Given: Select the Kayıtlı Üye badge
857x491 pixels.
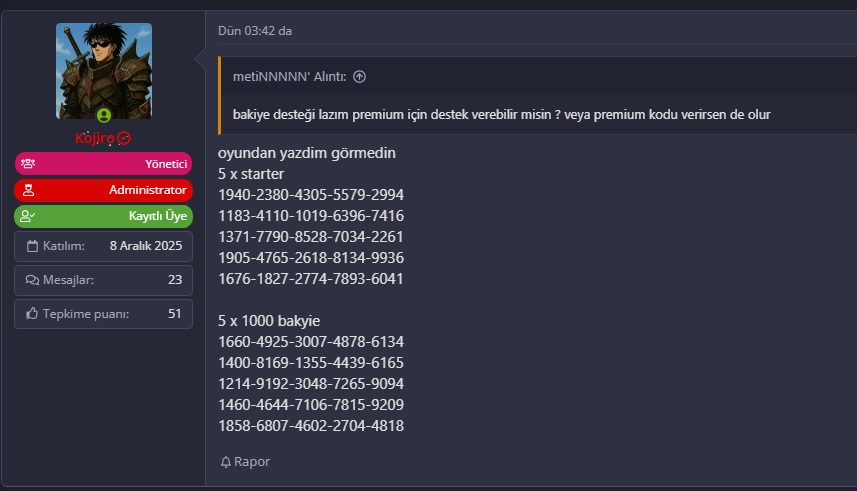Looking at the screenshot, I should point(103,216).
